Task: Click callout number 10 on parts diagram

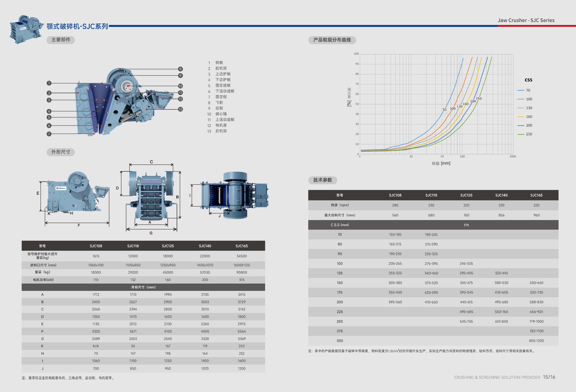Action: [180, 86]
